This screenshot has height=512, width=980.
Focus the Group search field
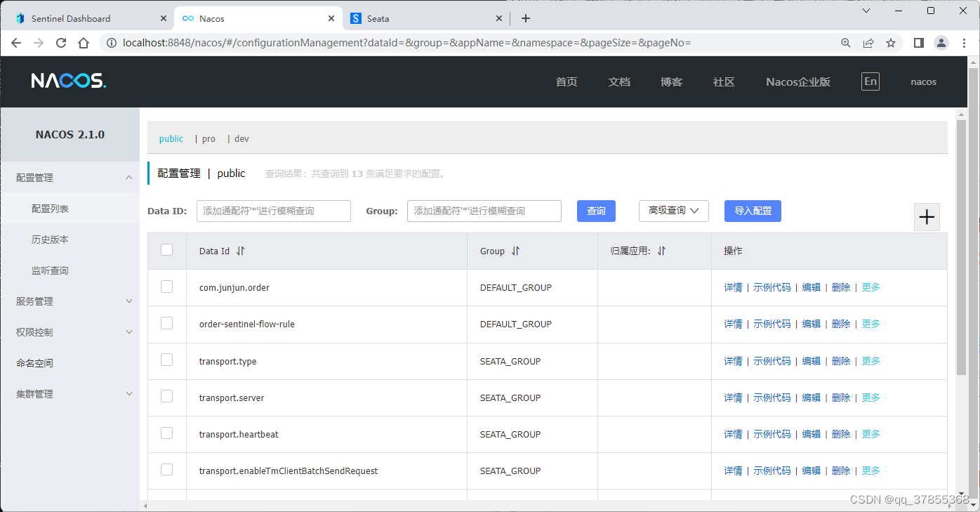click(484, 211)
